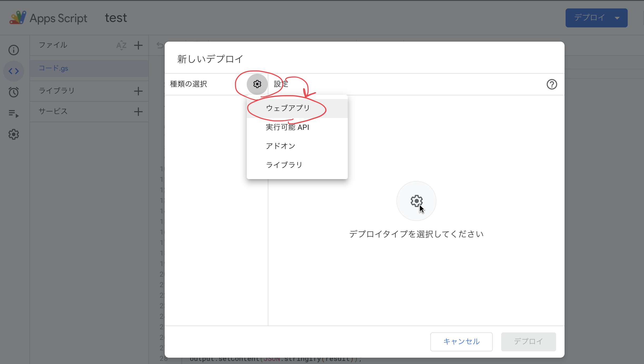Select the Editor code icon in sidebar
Screen dimensions: 644x364
pos(14,71)
